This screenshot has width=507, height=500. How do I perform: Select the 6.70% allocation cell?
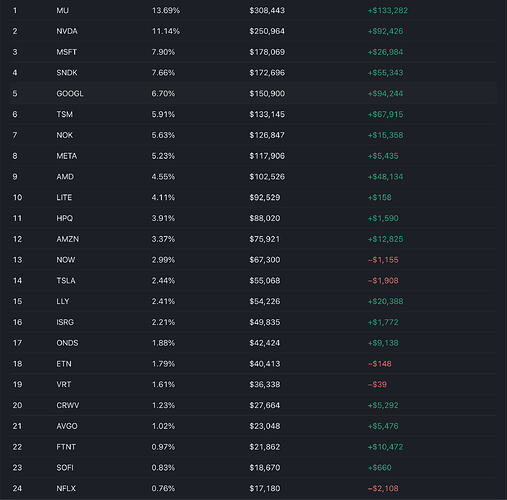click(x=163, y=94)
